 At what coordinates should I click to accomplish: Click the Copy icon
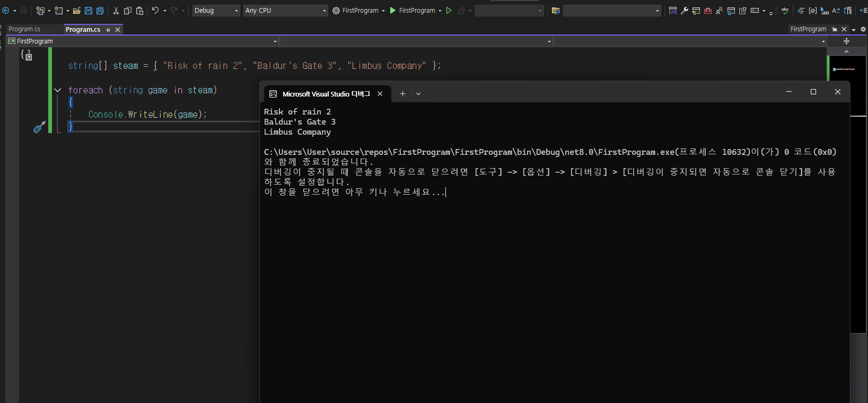click(x=128, y=11)
